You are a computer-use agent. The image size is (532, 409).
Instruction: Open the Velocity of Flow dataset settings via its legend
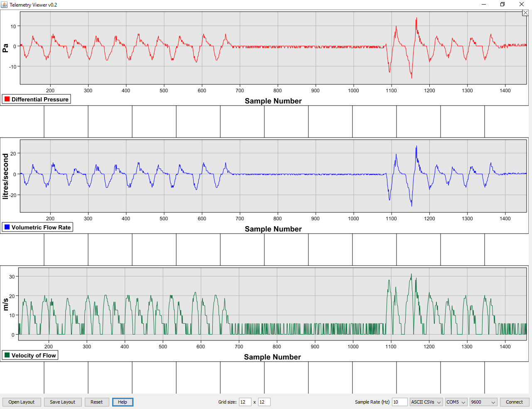pyautogui.click(x=30, y=355)
